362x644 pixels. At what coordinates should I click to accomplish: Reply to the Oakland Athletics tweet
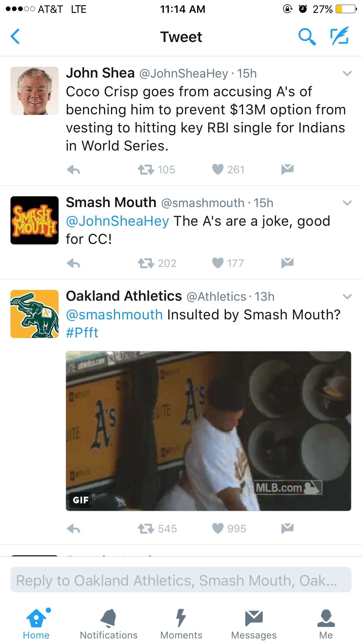click(x=73, y=528)
